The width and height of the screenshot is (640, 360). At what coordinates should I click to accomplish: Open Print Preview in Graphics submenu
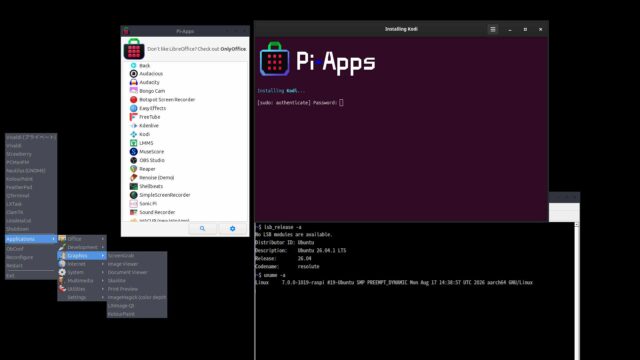coord(137,289)
